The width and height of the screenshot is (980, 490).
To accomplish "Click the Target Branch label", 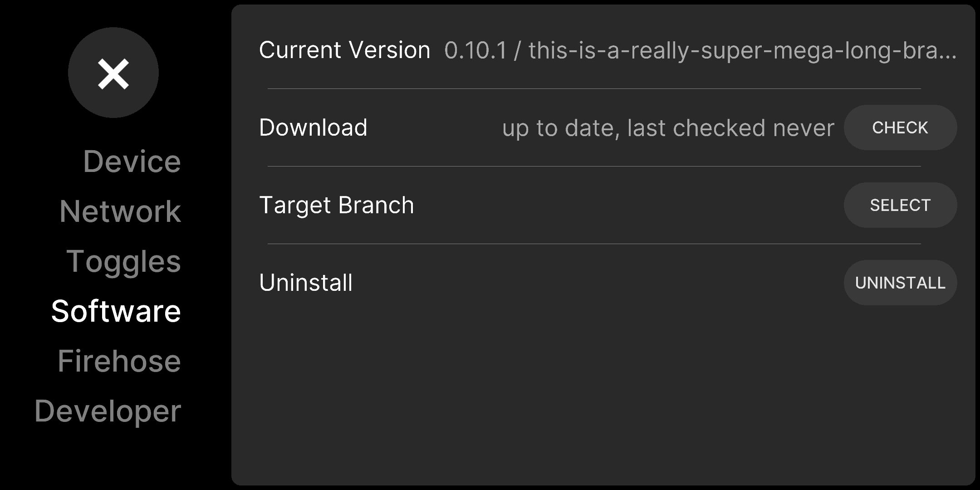I will pos(336,205).
